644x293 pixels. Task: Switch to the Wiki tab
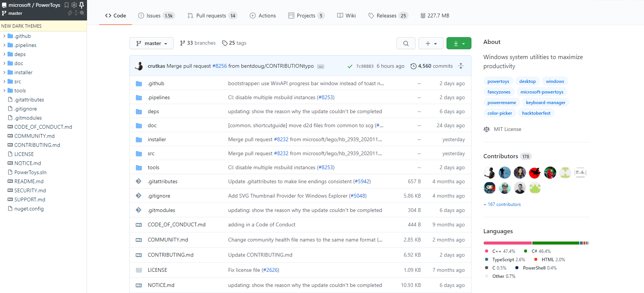(x=346, y=16)
